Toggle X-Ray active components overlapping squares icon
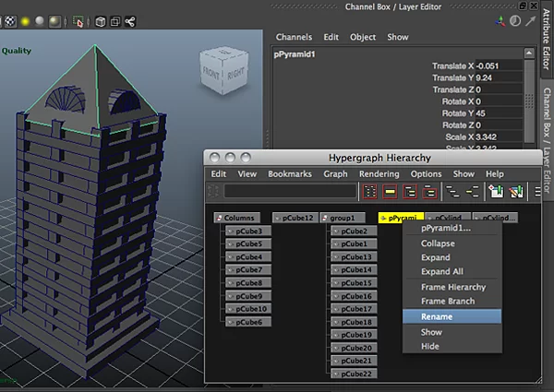Image resolution: width=554 pixels, height=392 pixels. click(115, 22)
